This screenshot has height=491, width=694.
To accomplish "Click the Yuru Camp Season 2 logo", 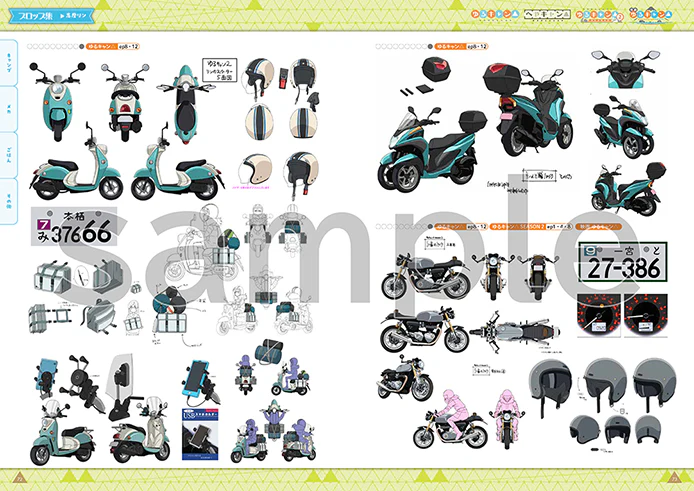I will pos(600,15).
